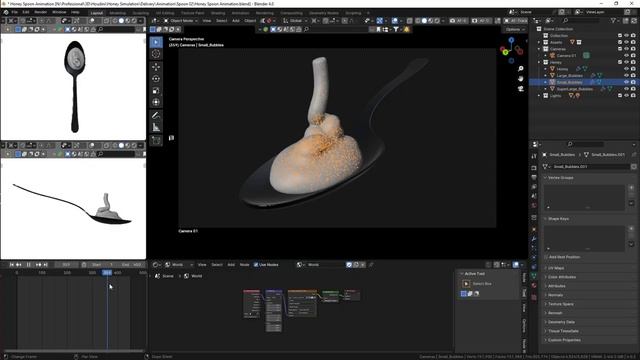
Task: Click the outliner filter funnel icon
Action: coord(613,20)
